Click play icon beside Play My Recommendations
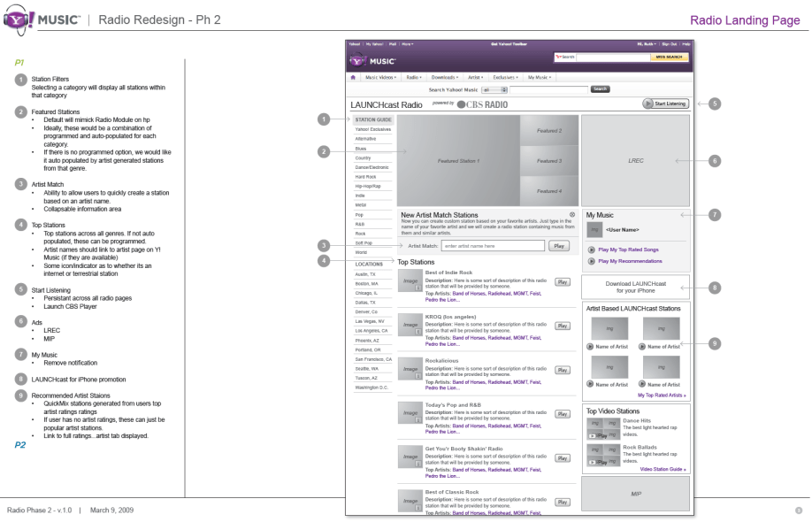Image resolution: width=812 pixels, height=522 pixels. (591, 262)
